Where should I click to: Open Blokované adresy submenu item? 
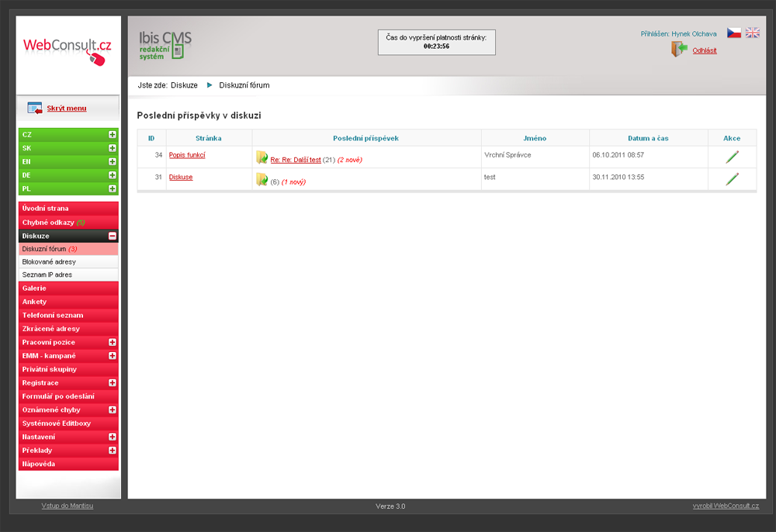(68, 261)
